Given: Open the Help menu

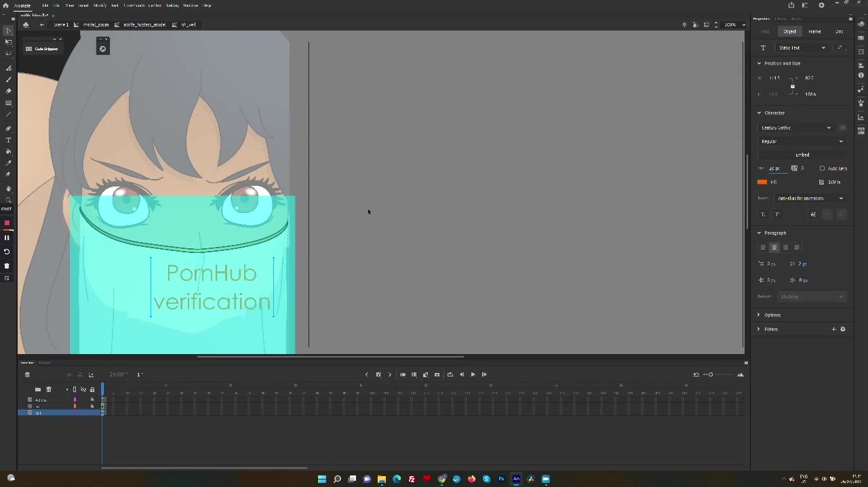Looking at the screenshot, I should tap(207, 5).
